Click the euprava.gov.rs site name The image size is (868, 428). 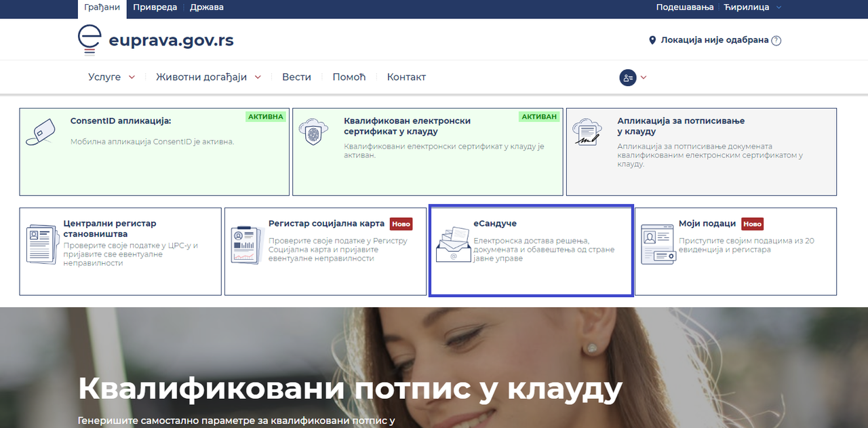(171, 40)
